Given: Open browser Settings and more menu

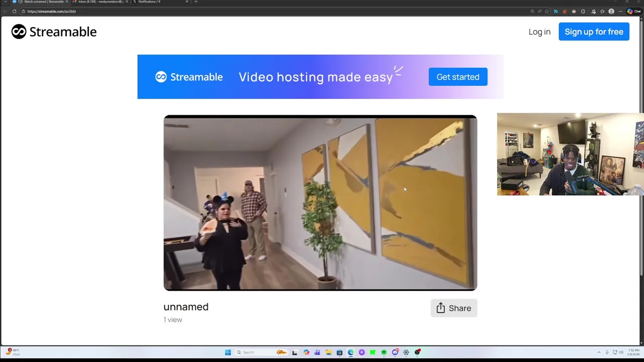Looking at the screenshot, I should click(x=620, y=11).
